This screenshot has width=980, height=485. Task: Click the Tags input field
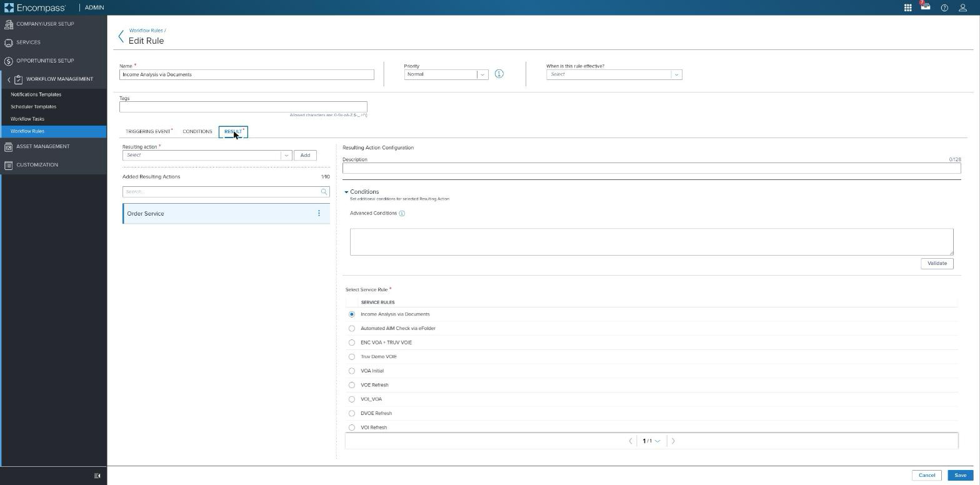click(243, 107)
